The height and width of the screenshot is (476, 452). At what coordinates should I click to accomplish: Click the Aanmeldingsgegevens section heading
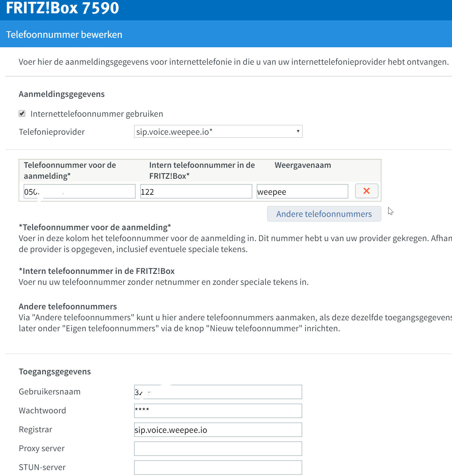[x=61, y=94]
